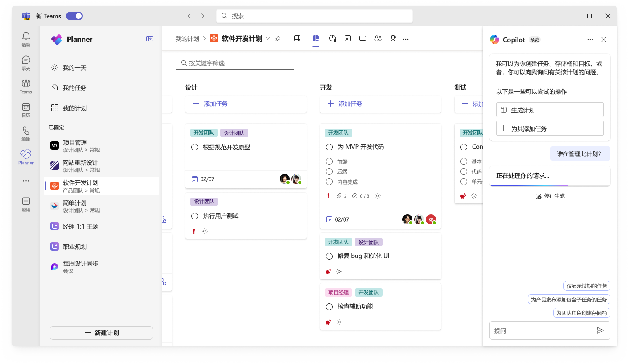This screenshot has width=629, height=364.
Task: Collapse the Planner sidebar panel icon
Action: (150, 39)
